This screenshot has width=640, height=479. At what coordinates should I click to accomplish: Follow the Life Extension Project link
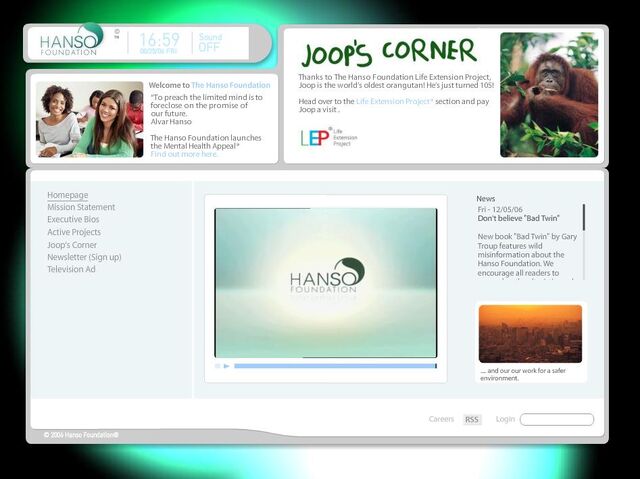[394, 101]
